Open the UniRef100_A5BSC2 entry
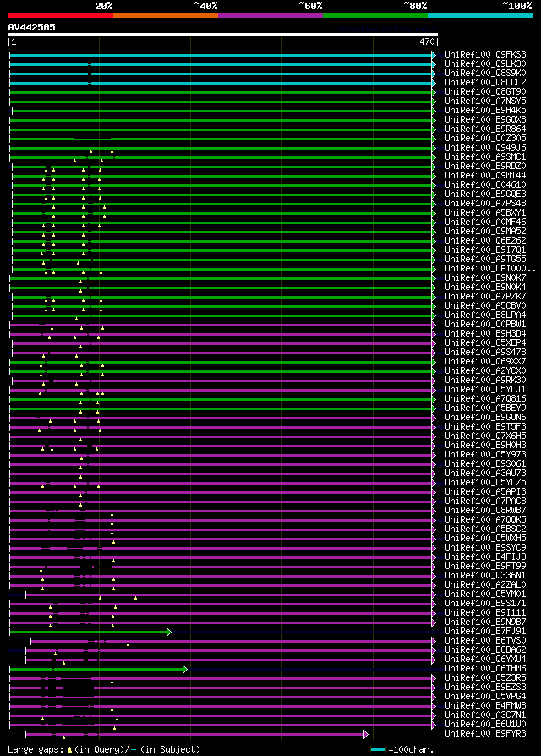Image resolution: width=541 pixels, height=756 pixels. point(485,529)
